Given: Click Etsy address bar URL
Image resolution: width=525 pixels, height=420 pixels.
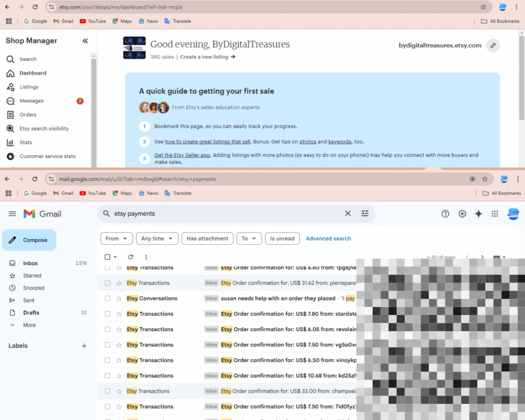Looking at the screenshot, I should coord(121,7).
